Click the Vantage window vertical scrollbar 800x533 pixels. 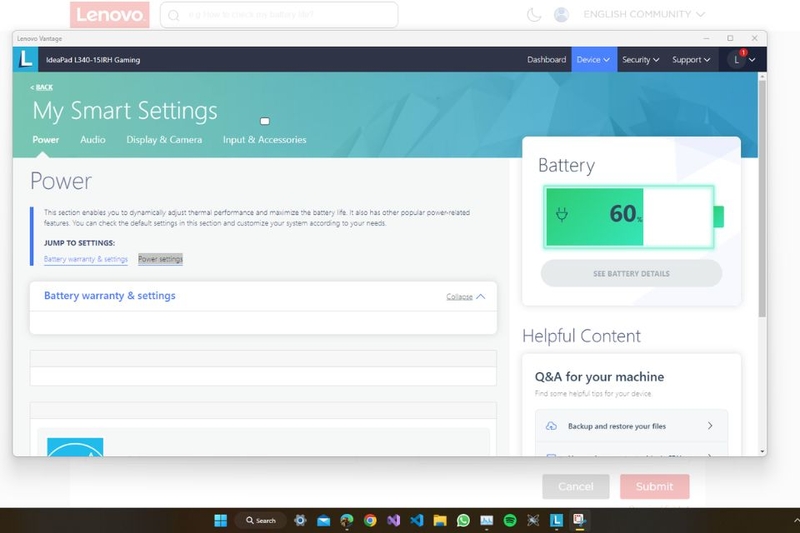[762, 199]
